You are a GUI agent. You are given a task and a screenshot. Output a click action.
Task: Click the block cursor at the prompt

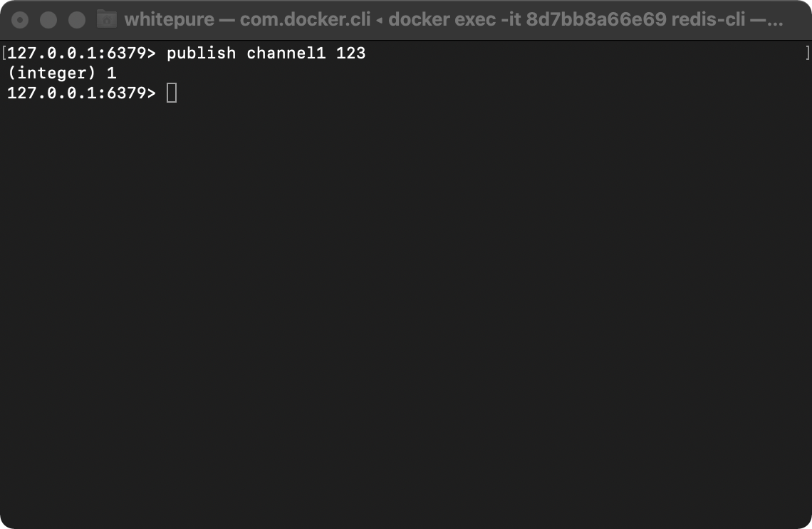pos(172,93)
